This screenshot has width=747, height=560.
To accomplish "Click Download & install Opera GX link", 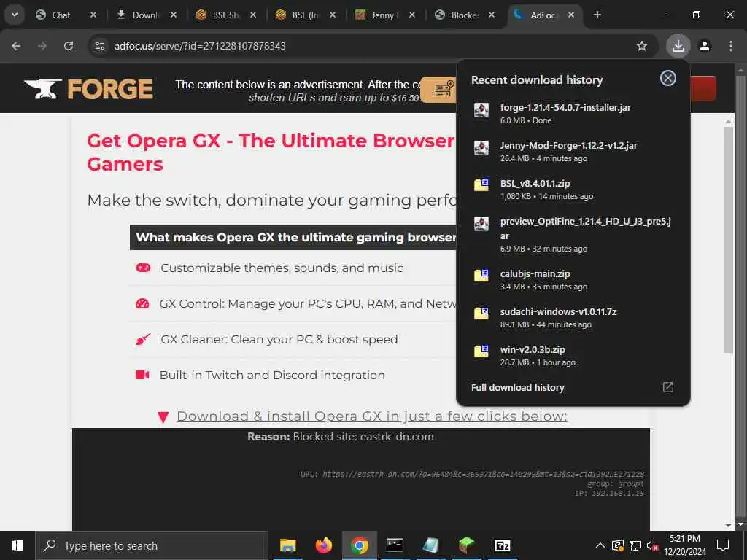I will pyautogui.click(x=371, y=416).
